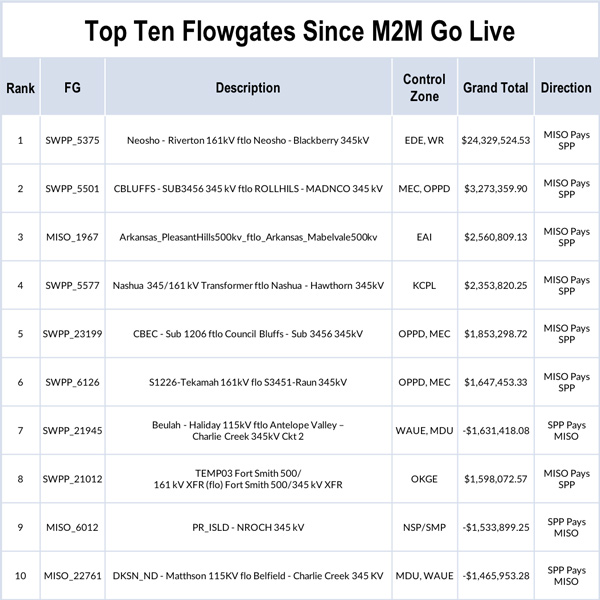Screen dimensions: 600x600
Task: Click the Control Zone column header
Action: coord(424,88)
